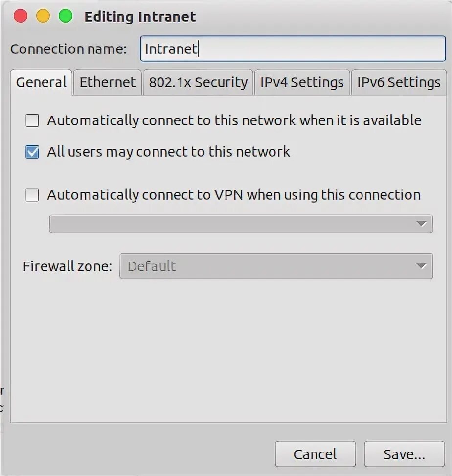The width and height of the screenshot is (452, 476).
Task: Uncheck All users may connect
Action: pyautogui.click(x=32, y=152)
